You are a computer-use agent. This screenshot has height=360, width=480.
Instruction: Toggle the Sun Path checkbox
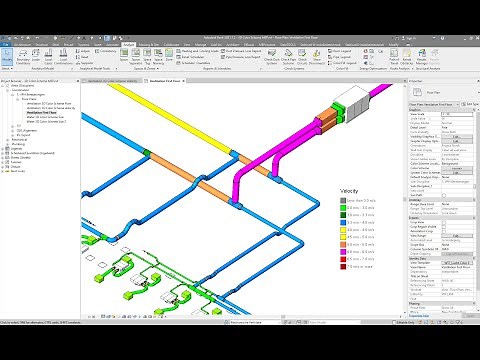(x=444, y=195)
